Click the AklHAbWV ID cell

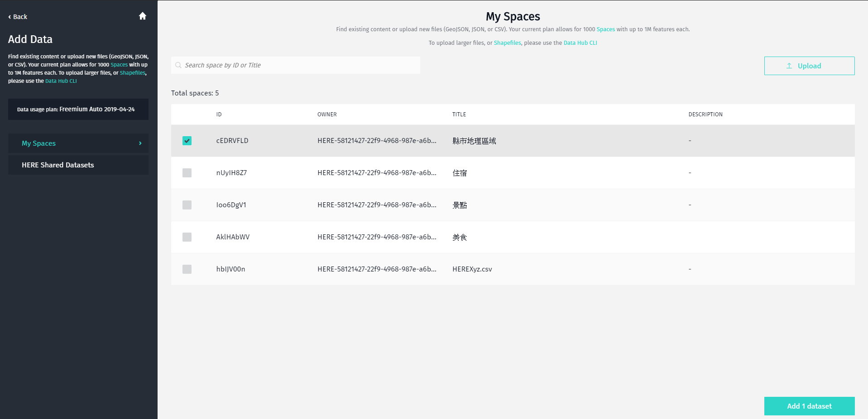click(x=233, y=237)
